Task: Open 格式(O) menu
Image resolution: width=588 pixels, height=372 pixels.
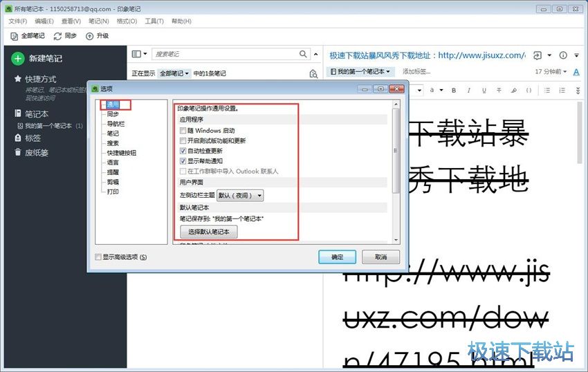Action: point(127,21)
